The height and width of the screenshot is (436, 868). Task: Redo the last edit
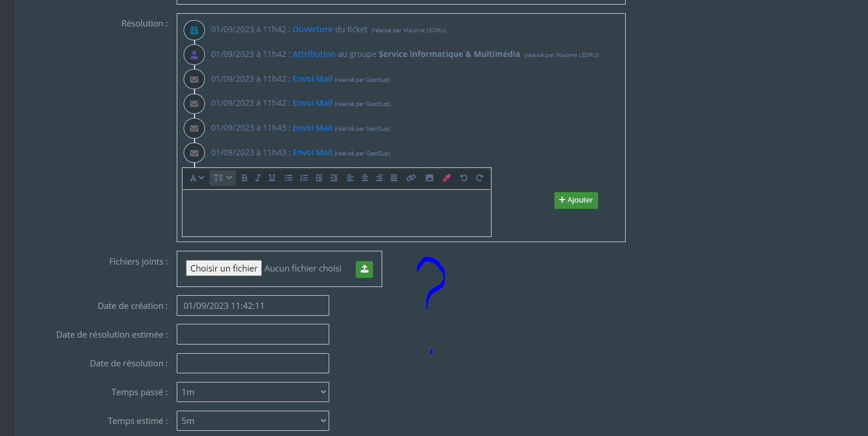click(x=479, y=178)
